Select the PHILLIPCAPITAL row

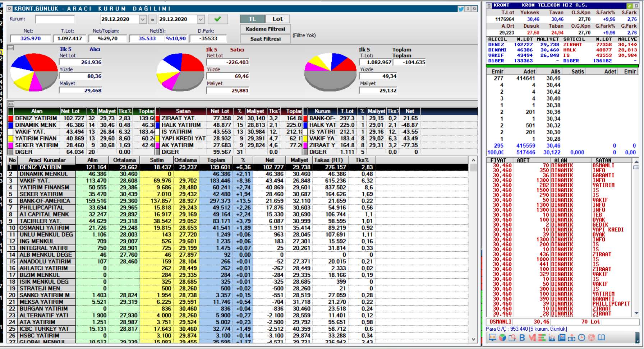click(x=237, y=208)
